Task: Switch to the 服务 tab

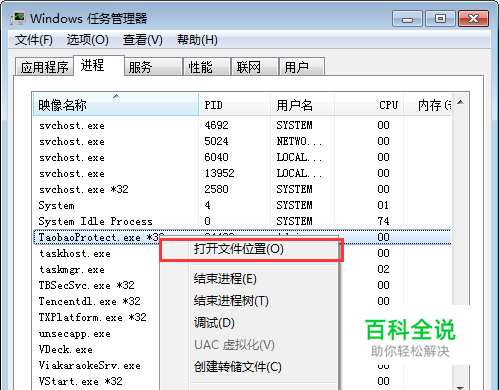Action: pyautogui.click(x=153, y=67)
